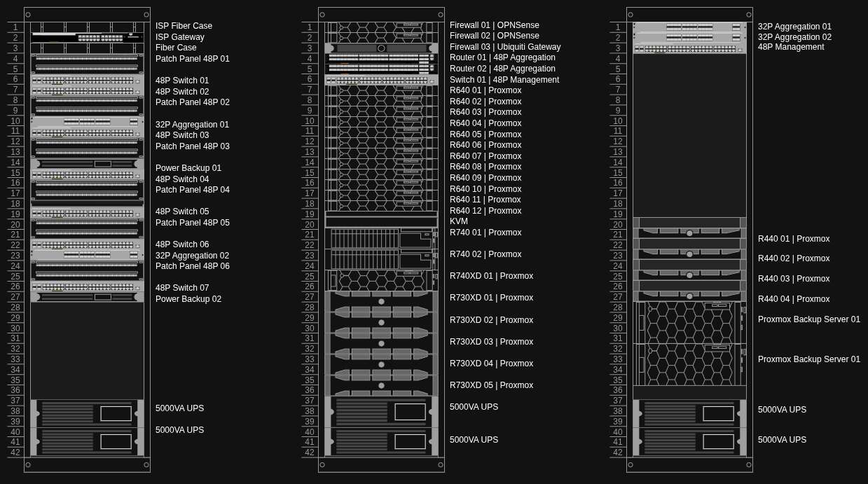Click the empty slots around unit 31 in the left rack
Viewport: 868px width, 484px height.
(x=87, y=350)
